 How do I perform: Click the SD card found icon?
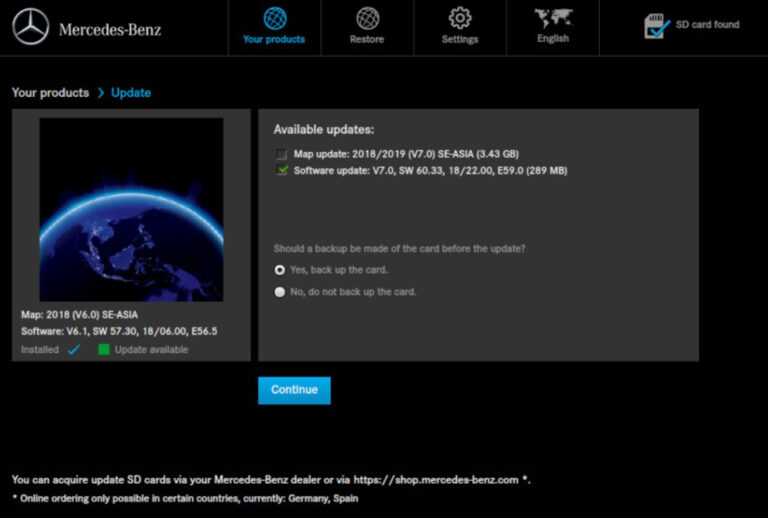click(657, 26)
